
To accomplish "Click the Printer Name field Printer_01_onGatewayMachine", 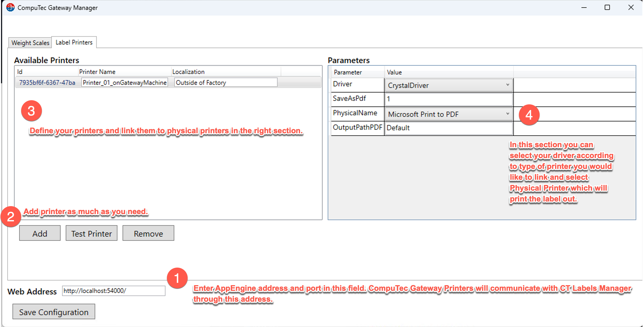I will click(x=125, y=83).
